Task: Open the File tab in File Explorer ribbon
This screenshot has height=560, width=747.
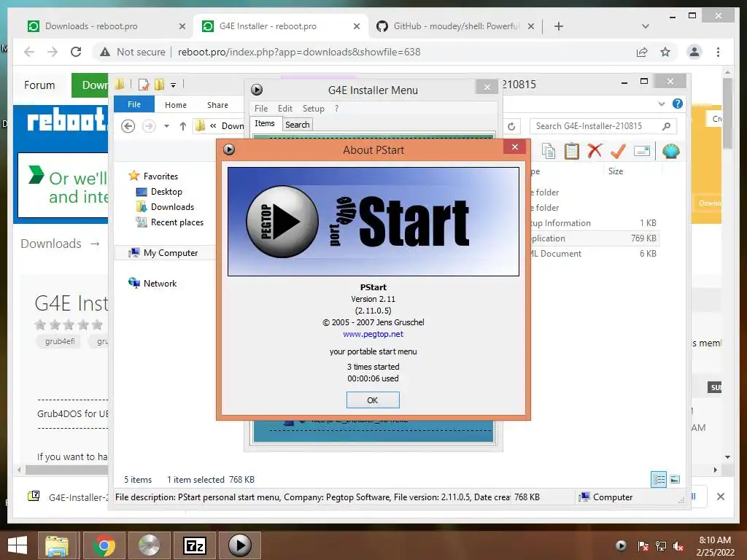Action: 134,104
